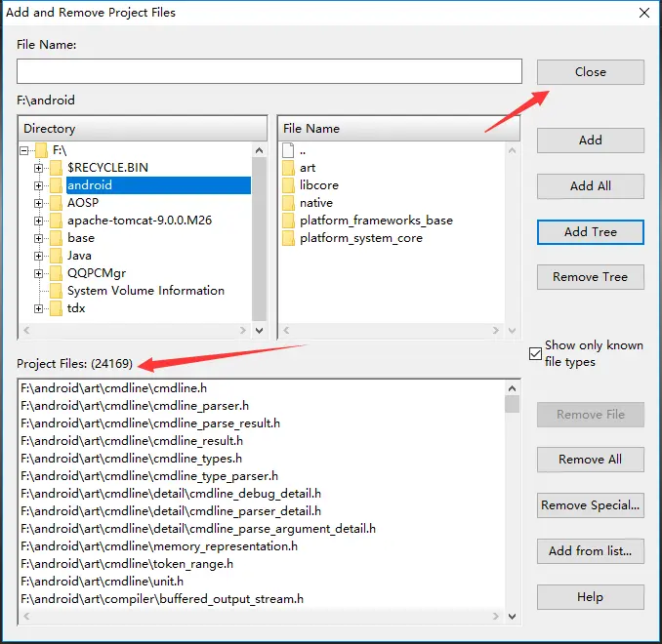Click the Remove All button
This screenshot has height=644, width=662.
[590, 460]
